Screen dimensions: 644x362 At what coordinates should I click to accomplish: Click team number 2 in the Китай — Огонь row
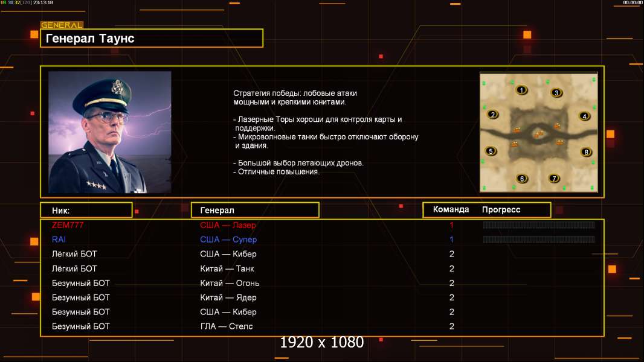pos(451,283)
